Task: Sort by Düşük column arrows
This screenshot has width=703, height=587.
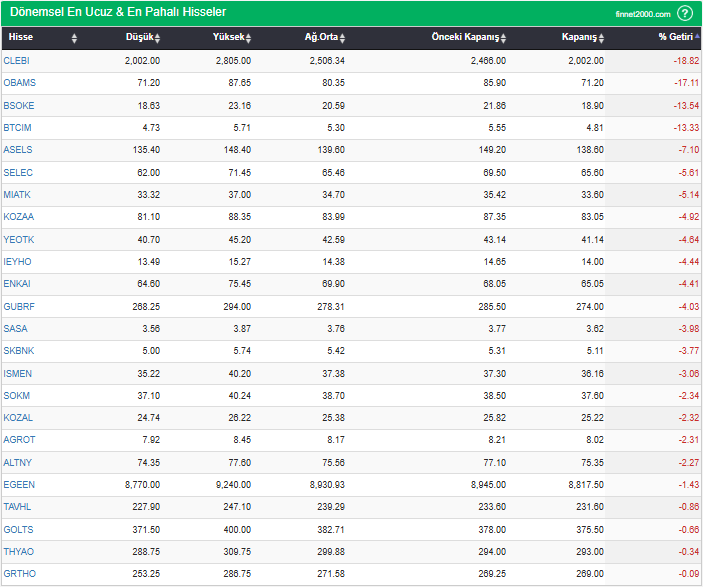Action: [157, 38]
